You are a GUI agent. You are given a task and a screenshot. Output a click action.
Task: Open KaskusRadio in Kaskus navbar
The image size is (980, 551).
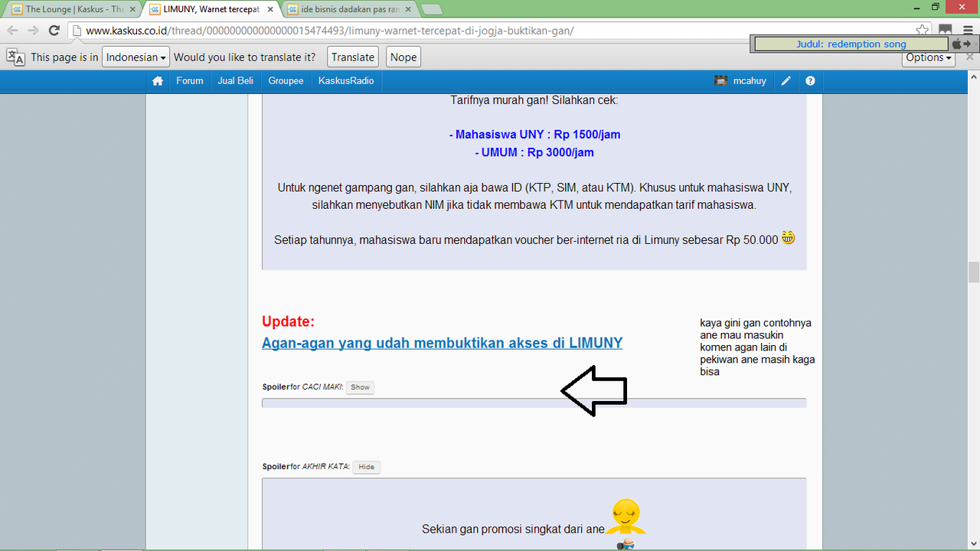tap(346, 80)
